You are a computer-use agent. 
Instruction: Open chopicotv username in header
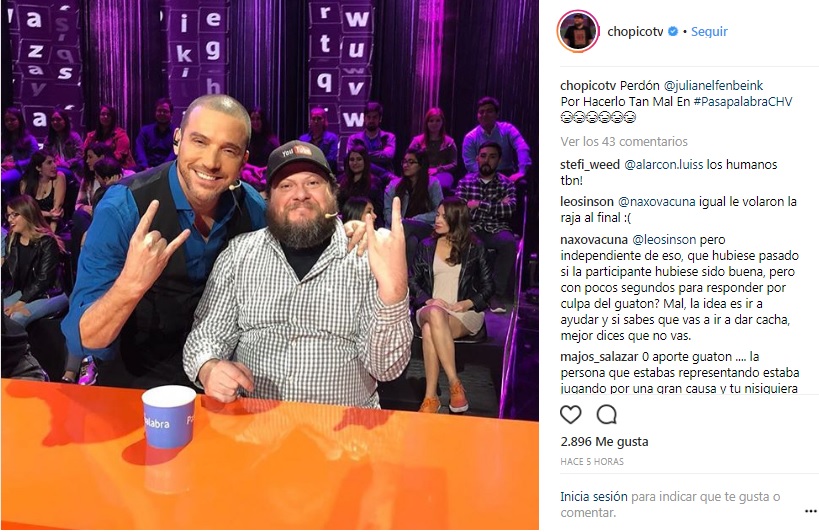(x=635, y=31)
